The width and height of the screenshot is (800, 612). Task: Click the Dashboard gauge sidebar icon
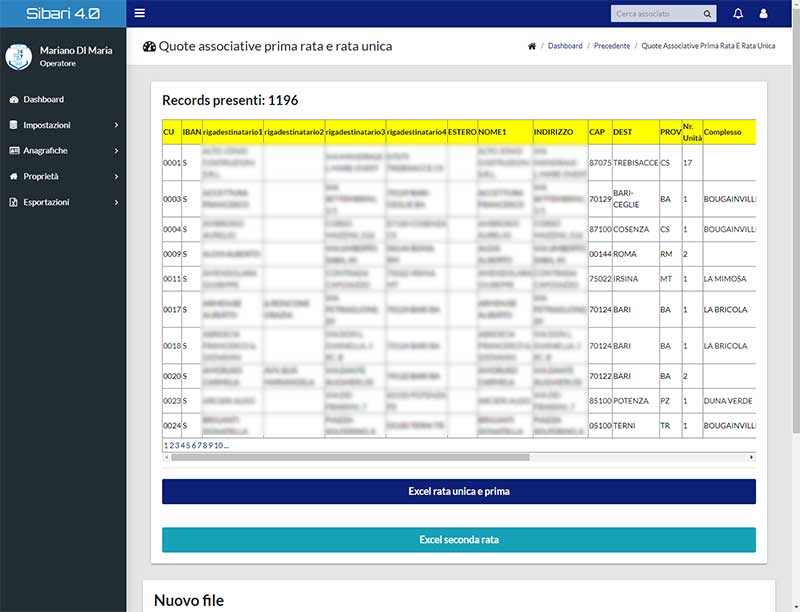14,99
